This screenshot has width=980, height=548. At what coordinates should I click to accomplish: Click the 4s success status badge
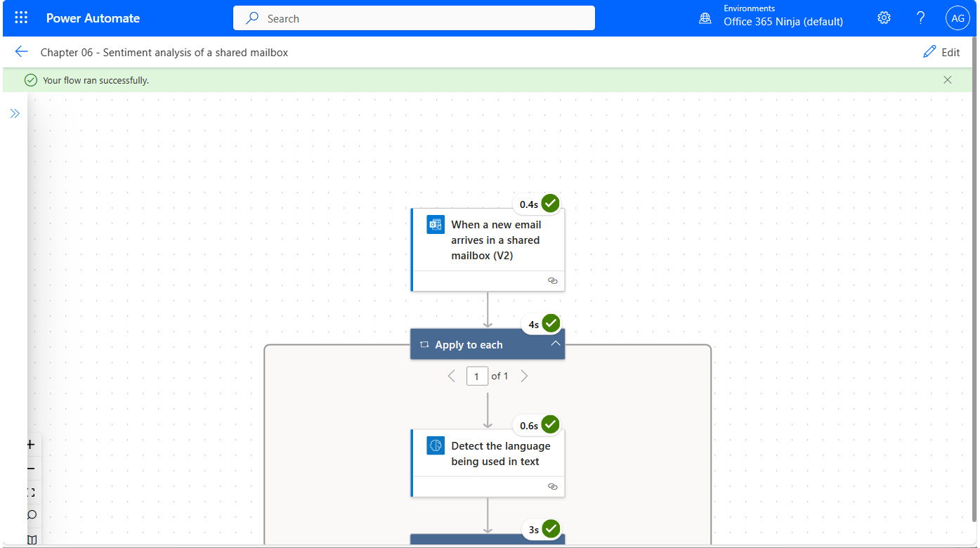[x=542, y=324]
